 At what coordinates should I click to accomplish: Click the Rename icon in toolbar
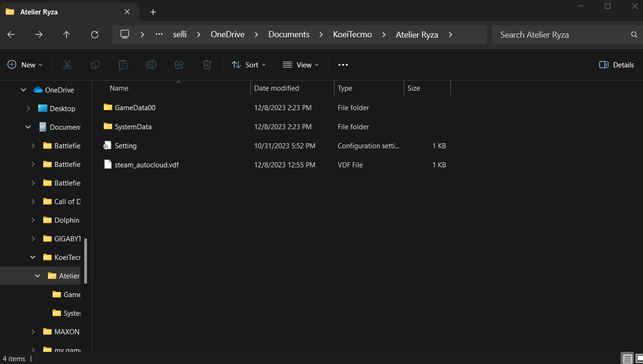click(x=151, y=65)
